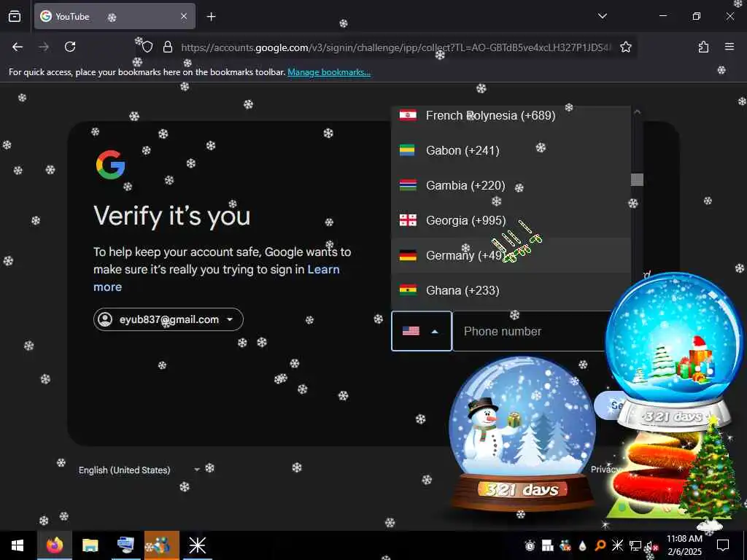
Task: Click the muted volume speaker icon
Action: coord(651,546)
